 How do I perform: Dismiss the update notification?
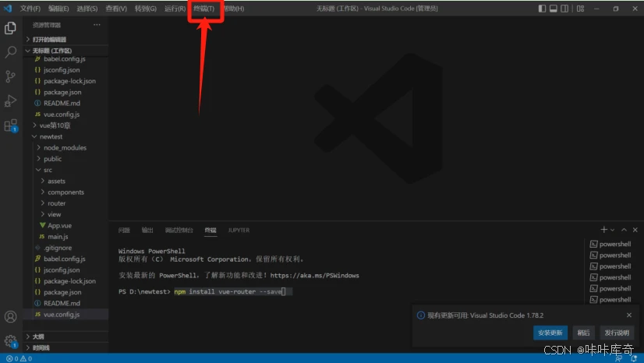[x=629, y=315]
